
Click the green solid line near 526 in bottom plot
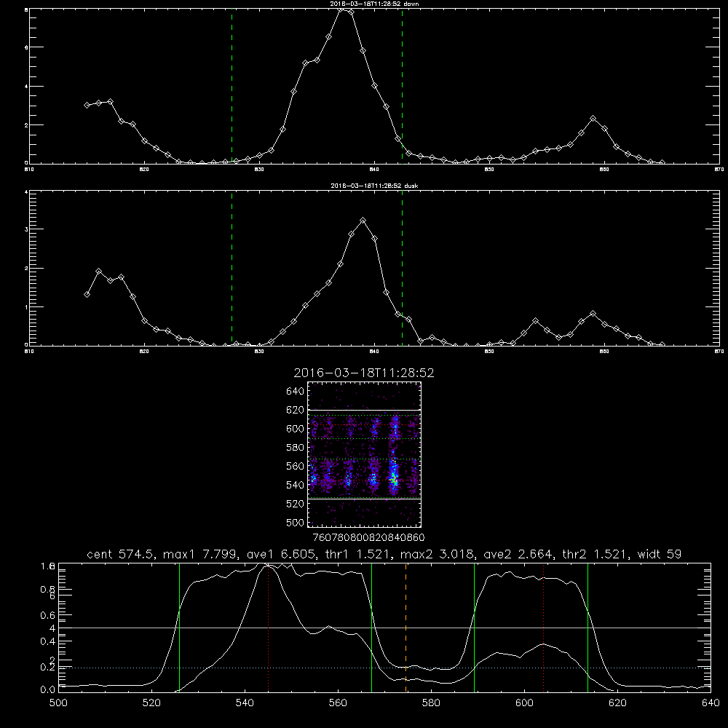point(179,628)
